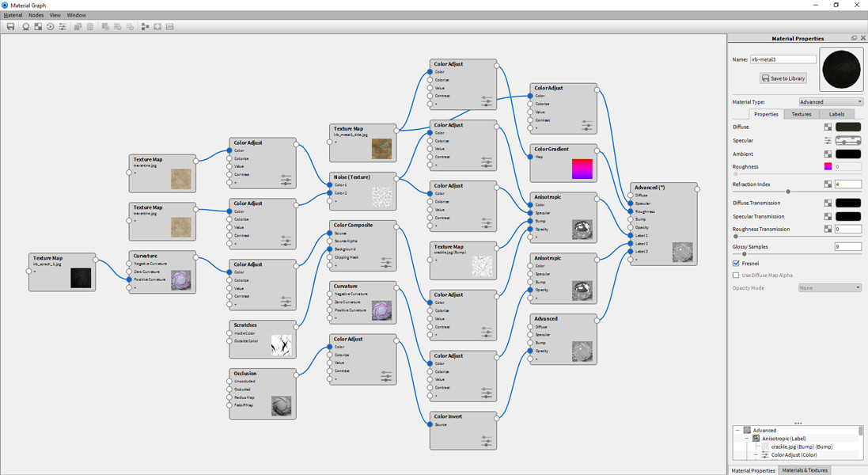Image resolution: width=868 pixels, height=475 pixels.
Task: Switch to Materials & Textures bottom tab
Action: pos(805,470)
